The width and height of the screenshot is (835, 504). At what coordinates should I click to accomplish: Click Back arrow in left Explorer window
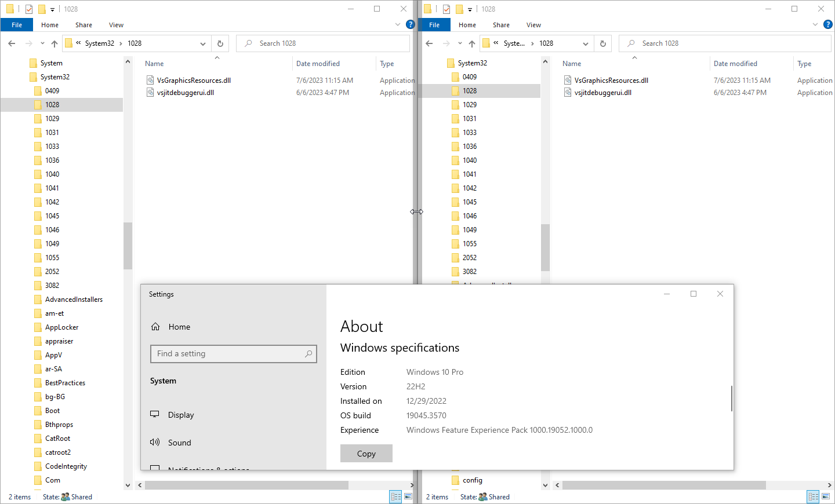pyautogui.click(x=12, y=43)
